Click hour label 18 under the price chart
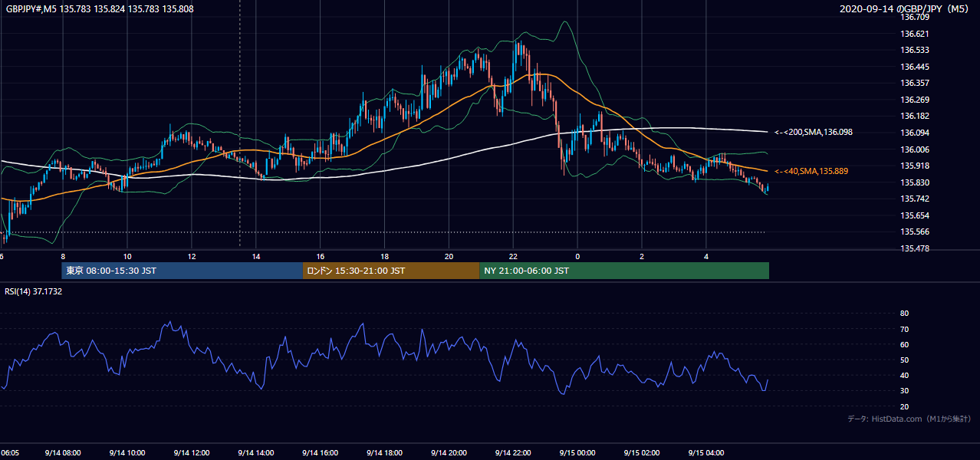 coord(385,256)
